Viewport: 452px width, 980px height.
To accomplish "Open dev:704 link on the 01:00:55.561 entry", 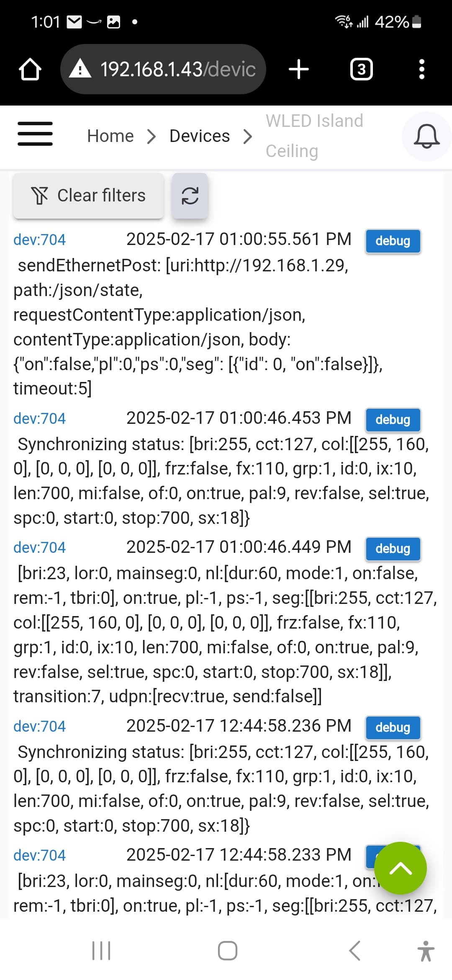I will (x=40, y=240).
